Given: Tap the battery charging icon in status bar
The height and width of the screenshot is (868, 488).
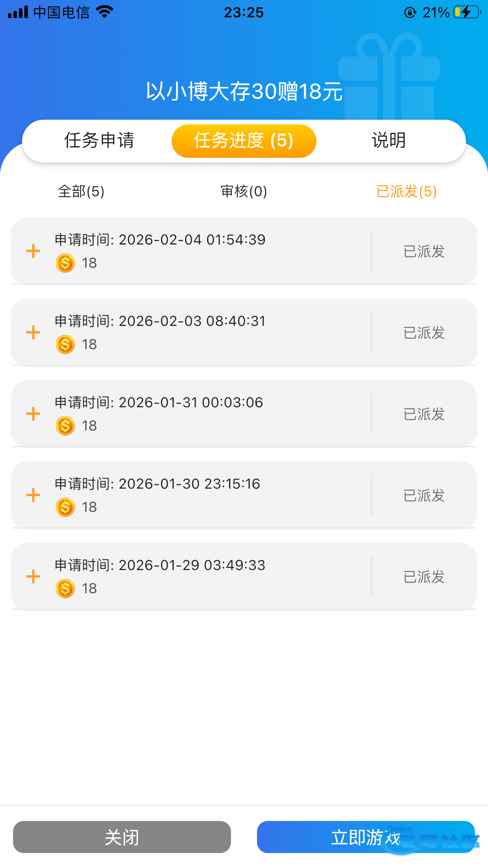Looking at the screenshot, I should tap(467, 12).
